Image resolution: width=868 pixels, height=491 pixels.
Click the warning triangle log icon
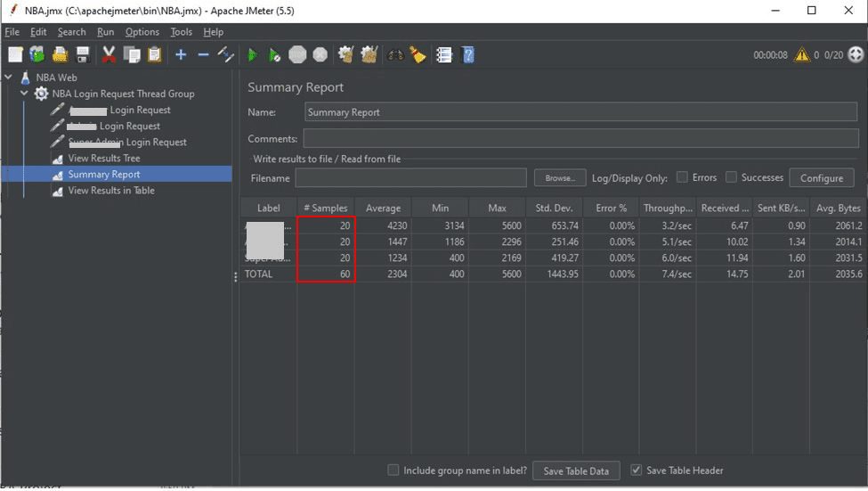click(x=801, y=55)
